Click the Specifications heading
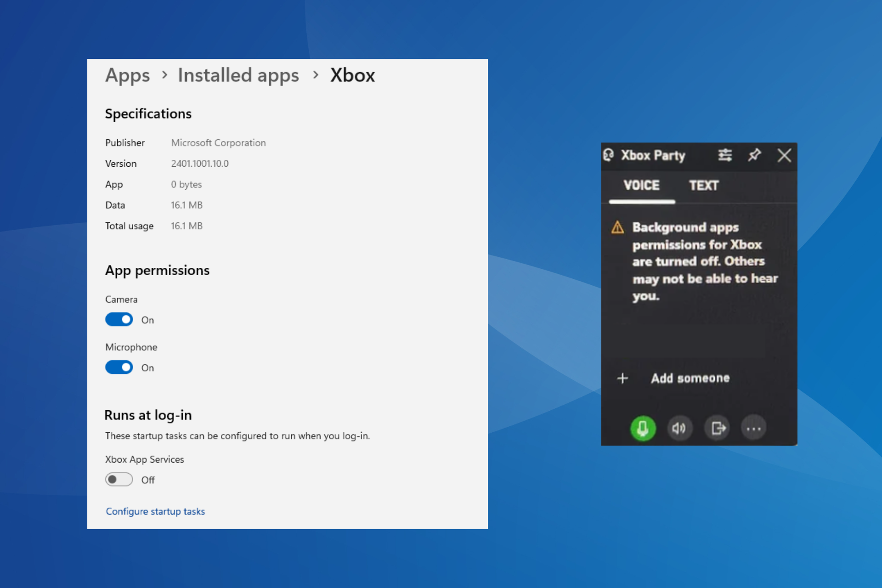This screenshot has height=588, width=882. pyautogui.click(x=148, y=113)
